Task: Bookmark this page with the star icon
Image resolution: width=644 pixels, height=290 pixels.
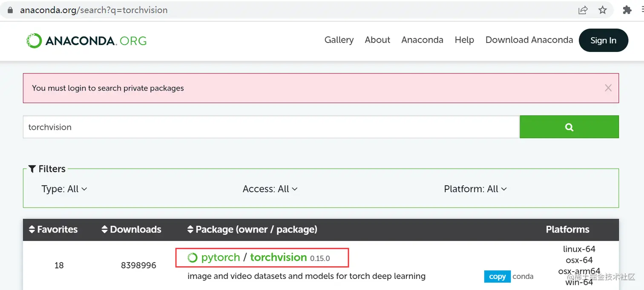Action: point(602,10)
